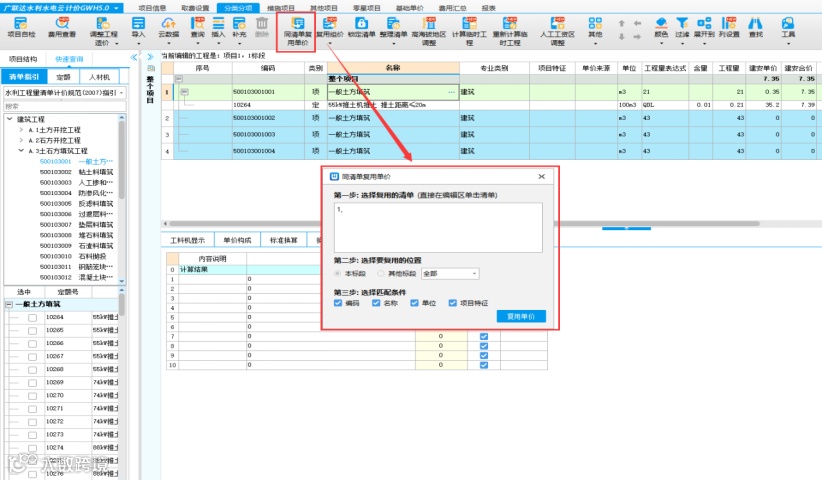Viewport: 822px width, 480px height.
Task: Click the 调整工程造价 toolbar icon
Action: 103,31
